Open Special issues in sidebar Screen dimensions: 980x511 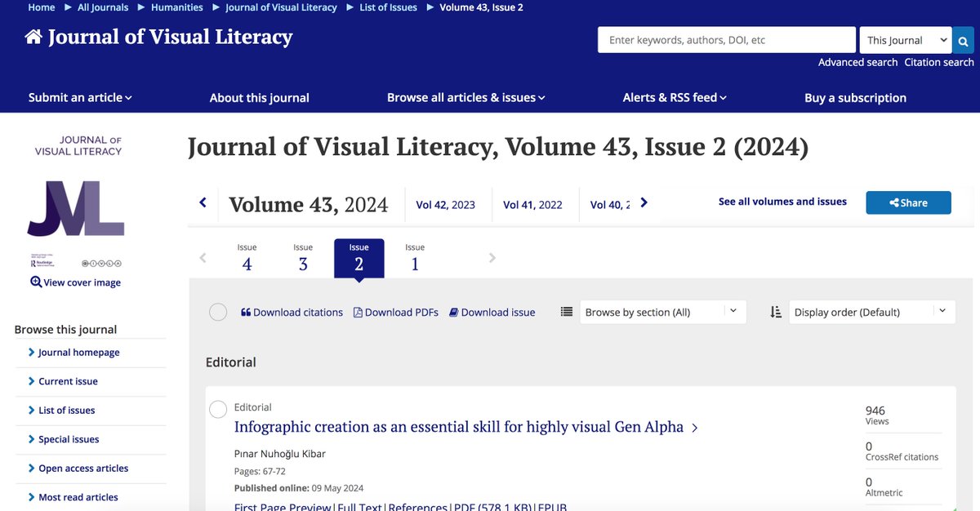click(69, 439)
